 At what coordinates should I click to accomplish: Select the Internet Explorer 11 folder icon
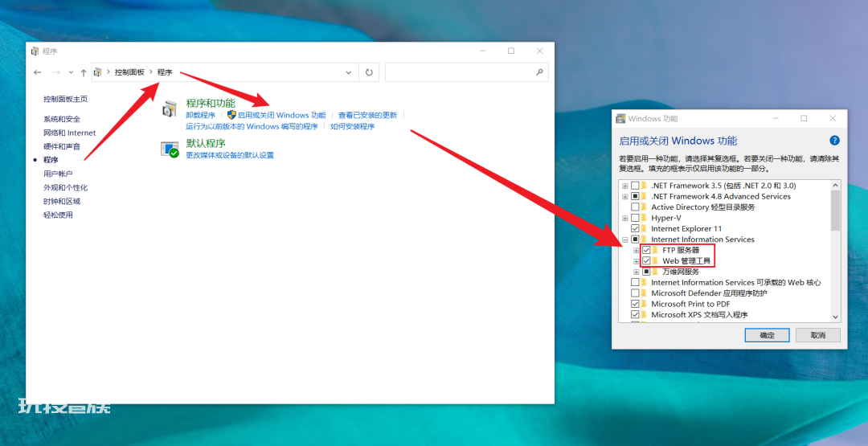click(x=645, y=228)
